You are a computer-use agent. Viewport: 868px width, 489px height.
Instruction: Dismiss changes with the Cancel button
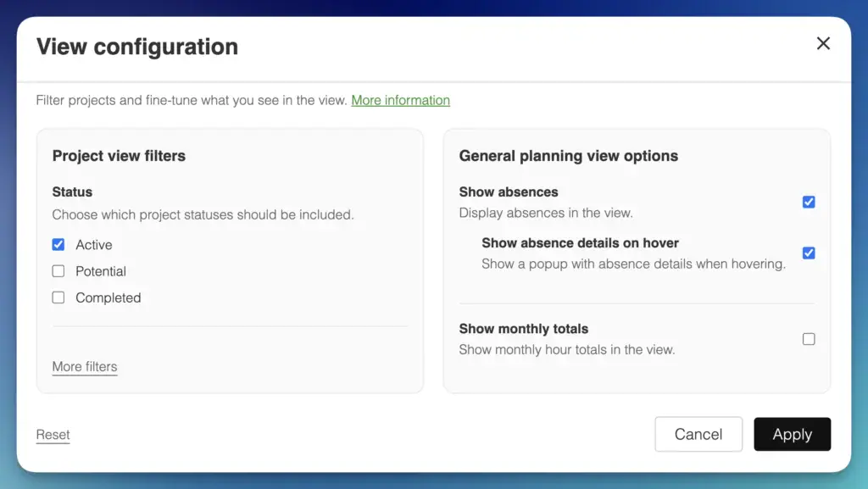[698, 434]
